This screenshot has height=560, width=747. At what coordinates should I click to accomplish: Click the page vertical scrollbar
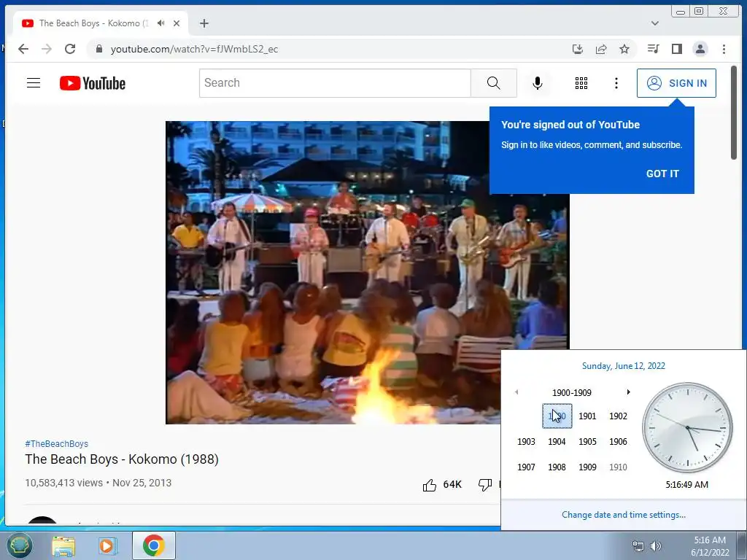pyautogui.click(x=734, y=112)
